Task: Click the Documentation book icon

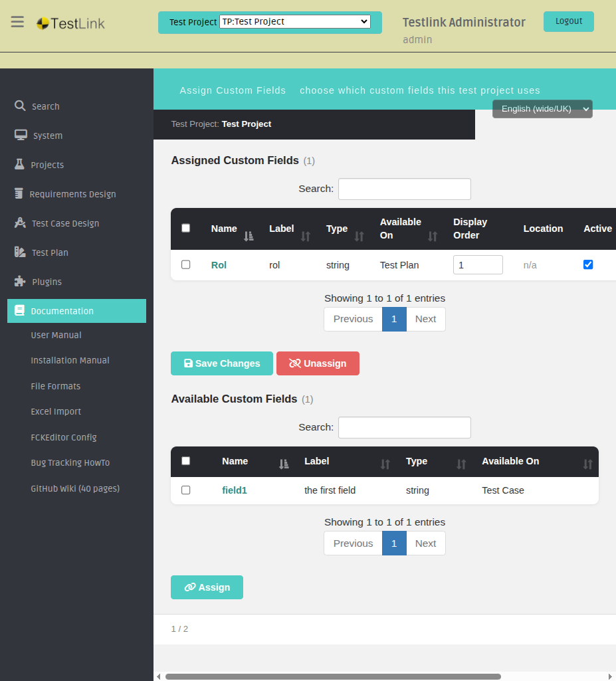Action: click(19, 310)
